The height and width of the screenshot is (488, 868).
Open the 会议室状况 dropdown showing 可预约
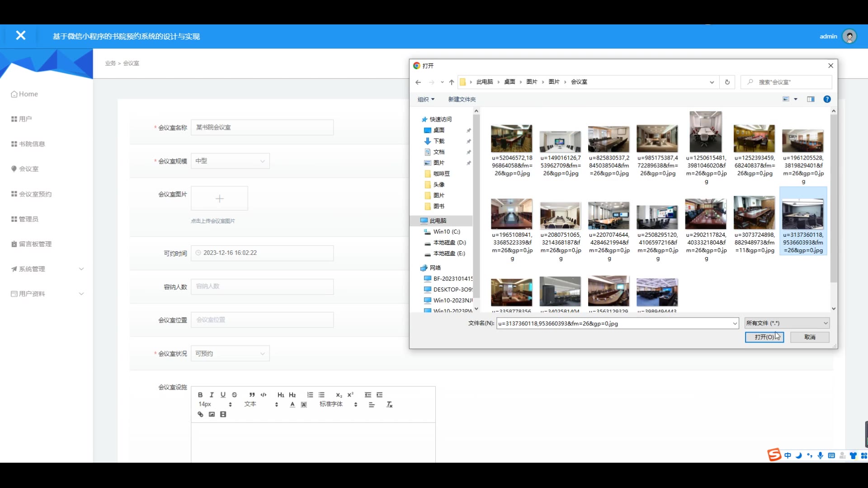pos(230,353)
